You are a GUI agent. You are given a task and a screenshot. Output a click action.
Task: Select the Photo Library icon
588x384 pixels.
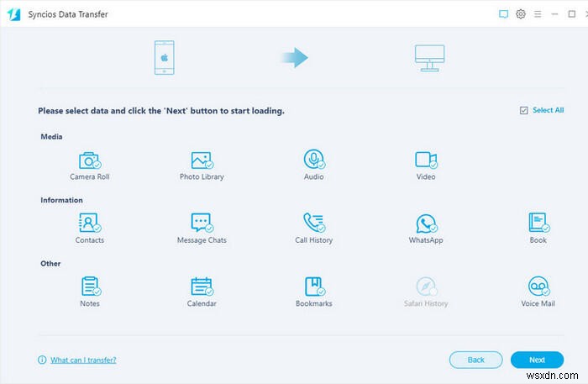tap(202, 160)
